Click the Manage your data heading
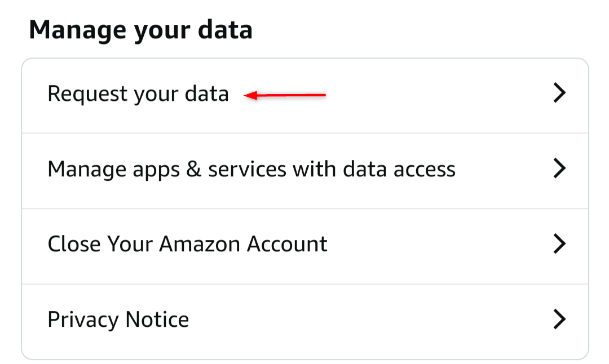This screenshot has height=364, width=609. tap(140, 30)
